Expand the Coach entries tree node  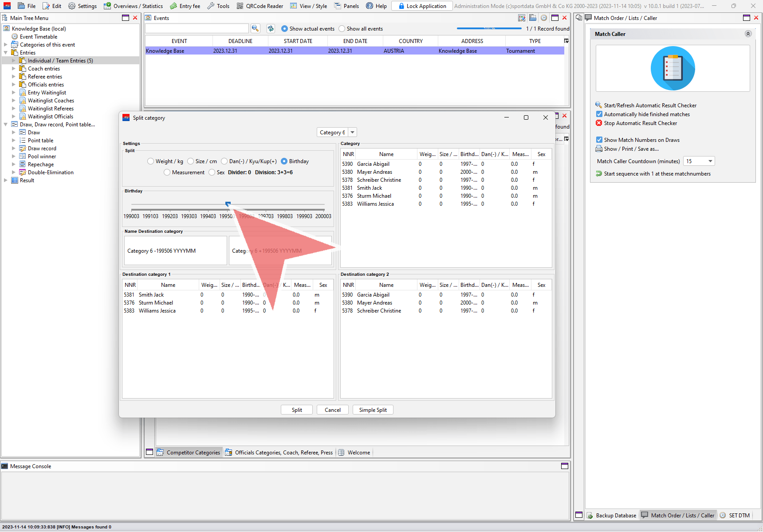click(13, 69)
